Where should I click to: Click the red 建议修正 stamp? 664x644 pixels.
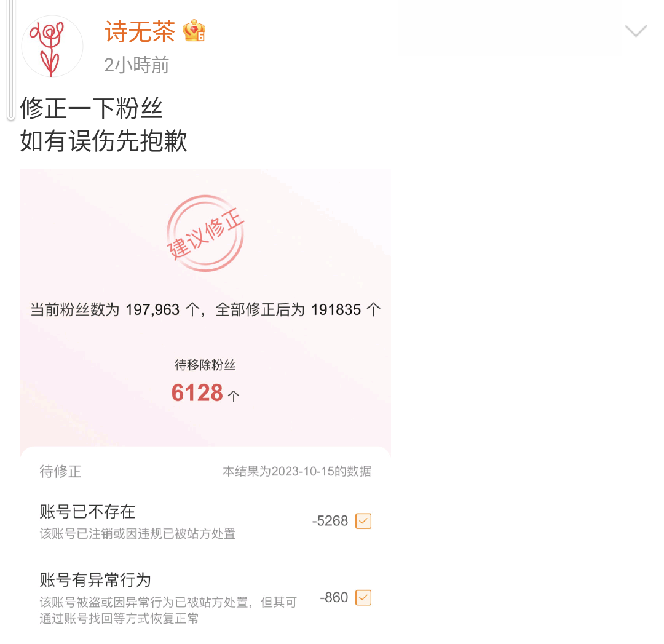click(205, 233)
